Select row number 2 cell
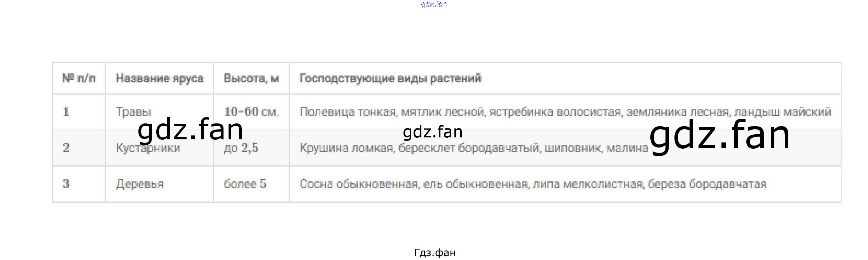This screenshot has height=260, width=868. (x=79, y=148)
